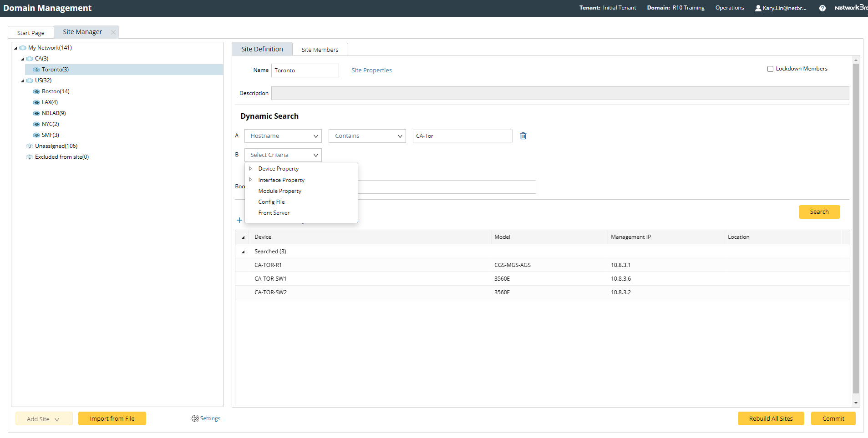Switch to the Site Members tab
This screenshot has height=438, width=868.
tap(320, 50)
